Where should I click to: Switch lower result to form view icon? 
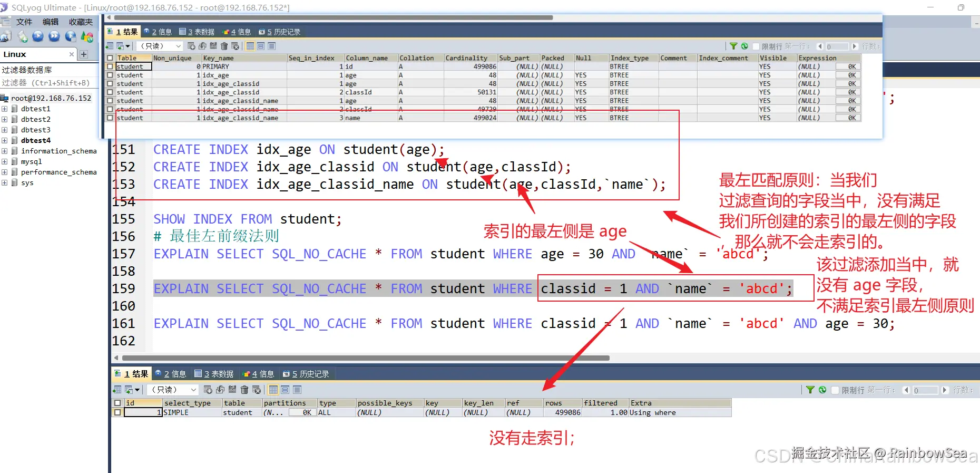285,390
